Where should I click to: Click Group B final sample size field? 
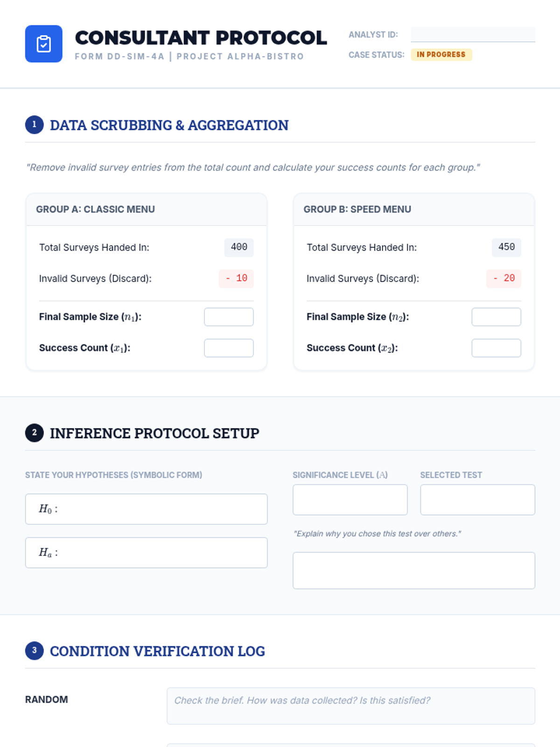coord(496,317)
